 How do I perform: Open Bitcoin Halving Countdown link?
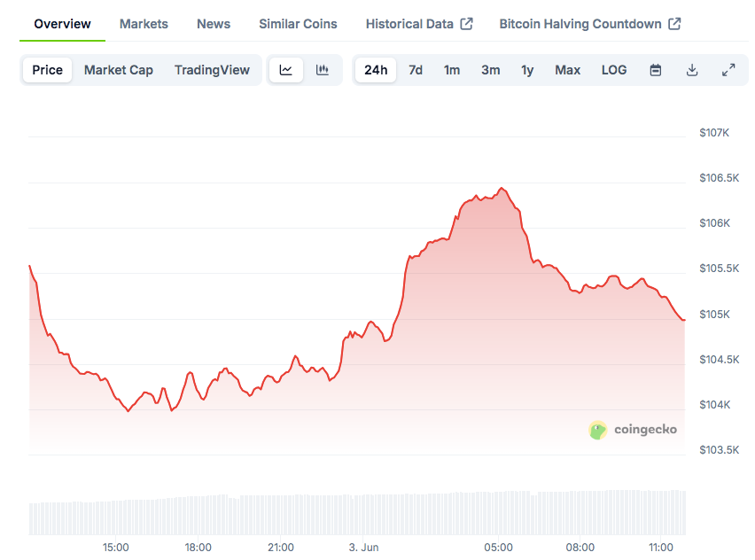[x=590, y=24]
